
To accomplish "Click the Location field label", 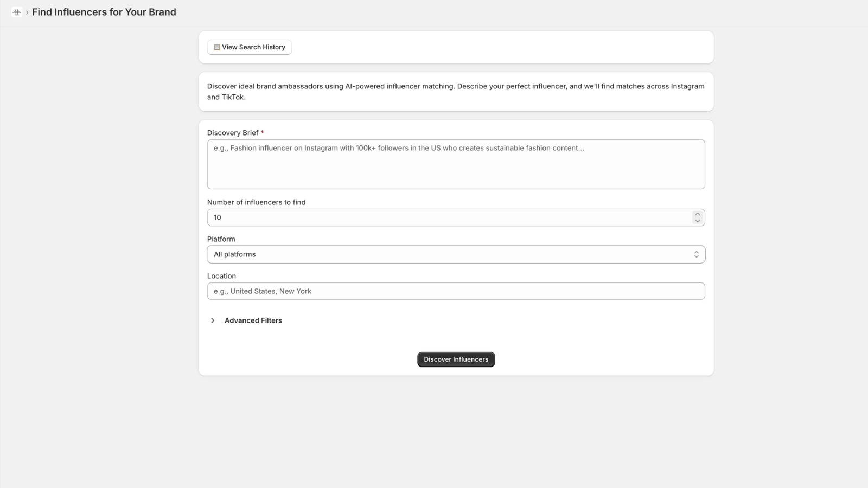I will coord(221,276).
